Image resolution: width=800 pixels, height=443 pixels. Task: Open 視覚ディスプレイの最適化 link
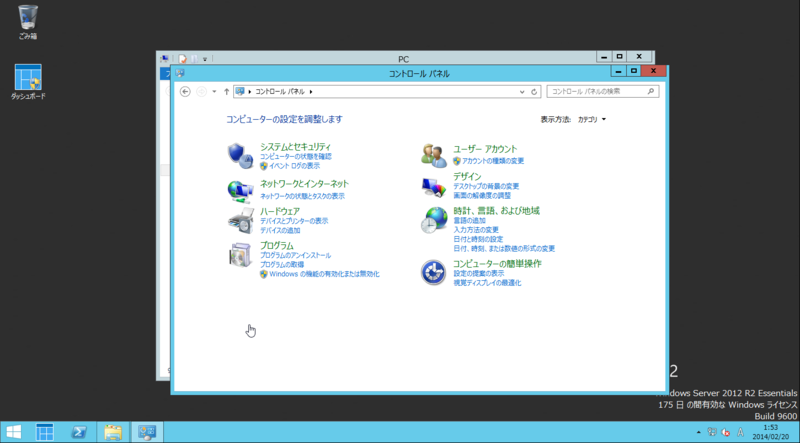(x=487, y=283)
